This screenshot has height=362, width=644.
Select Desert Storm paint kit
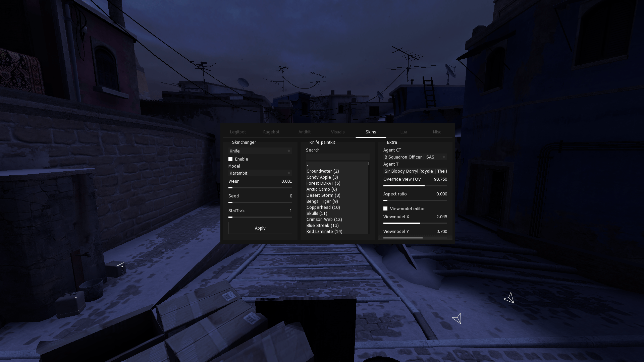(x=324, y=195)
